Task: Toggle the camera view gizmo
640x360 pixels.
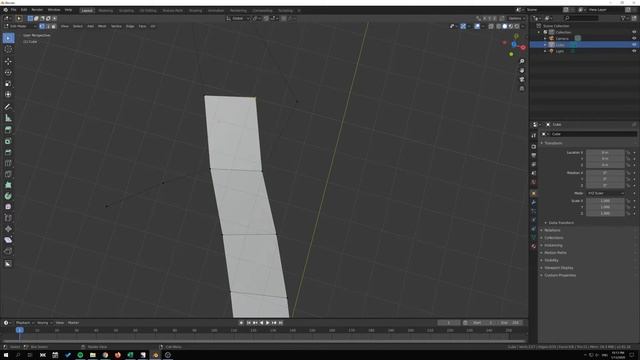Action: pos(522,80)
